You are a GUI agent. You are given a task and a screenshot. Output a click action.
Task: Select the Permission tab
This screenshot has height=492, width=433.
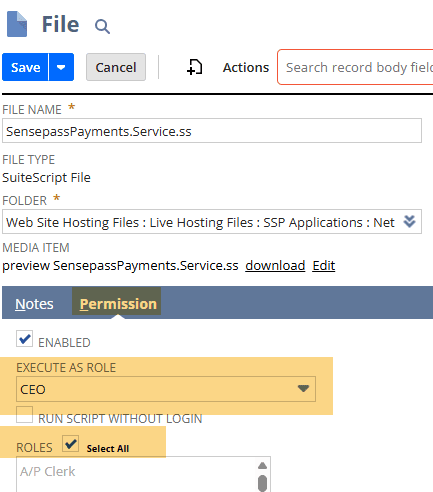click(118, 304)
